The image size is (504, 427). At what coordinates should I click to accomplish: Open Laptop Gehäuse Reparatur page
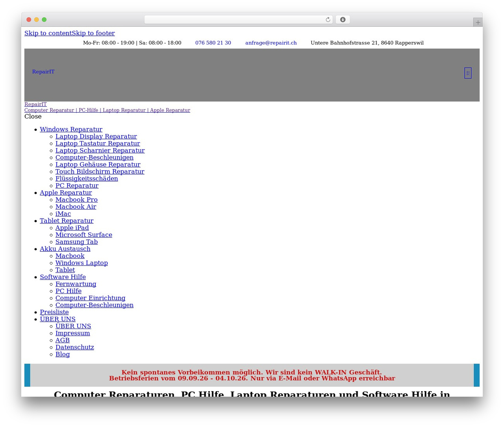click(x=98, y=165)
